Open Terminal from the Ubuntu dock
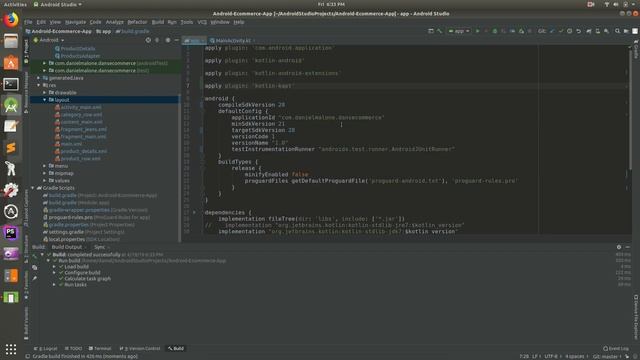Viewport: 640px width, 360px height. [11, 84]
